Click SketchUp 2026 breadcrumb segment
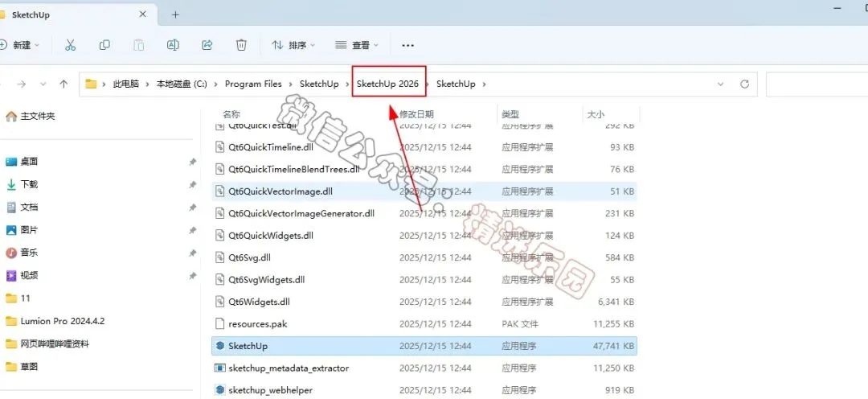 pos(387,84)
